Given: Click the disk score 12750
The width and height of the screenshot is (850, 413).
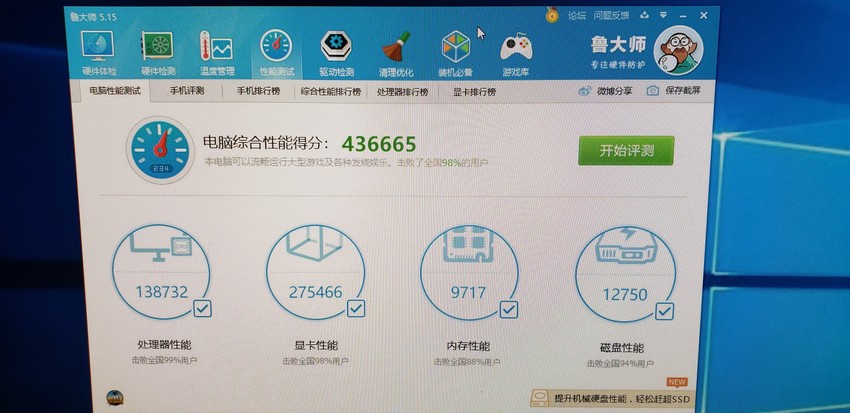Looking at the screenshot, I should [625, 295].
